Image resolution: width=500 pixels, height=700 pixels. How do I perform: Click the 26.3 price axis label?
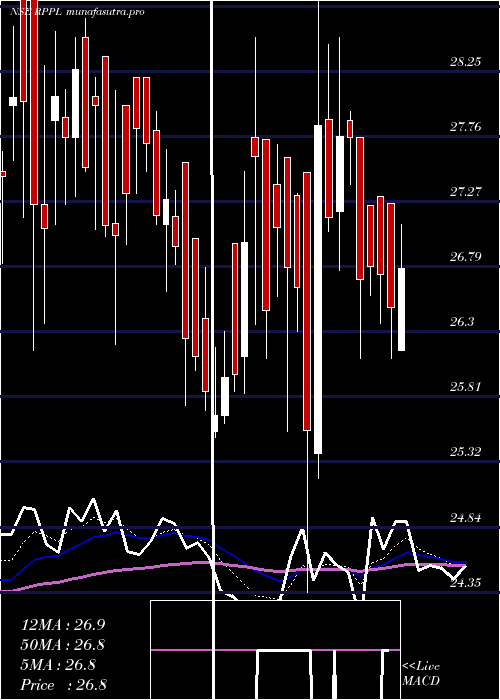click(x=461, y=322)
